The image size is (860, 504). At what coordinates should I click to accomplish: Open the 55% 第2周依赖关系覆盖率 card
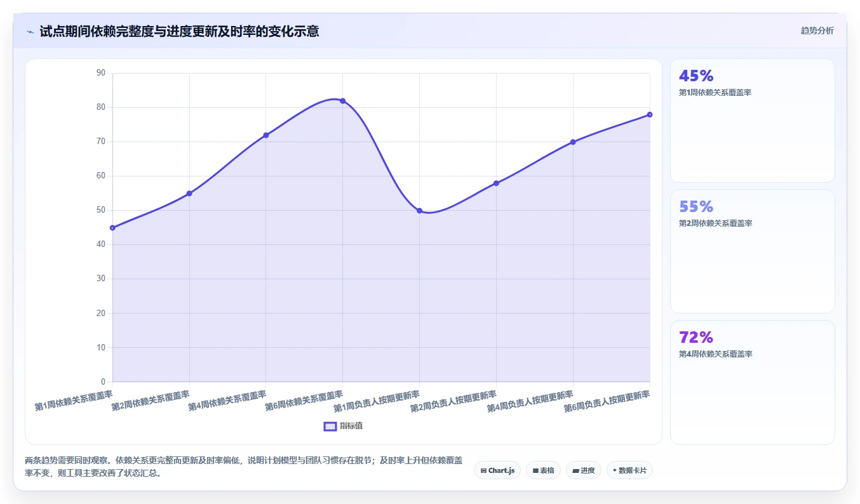(x=753, y=251)
